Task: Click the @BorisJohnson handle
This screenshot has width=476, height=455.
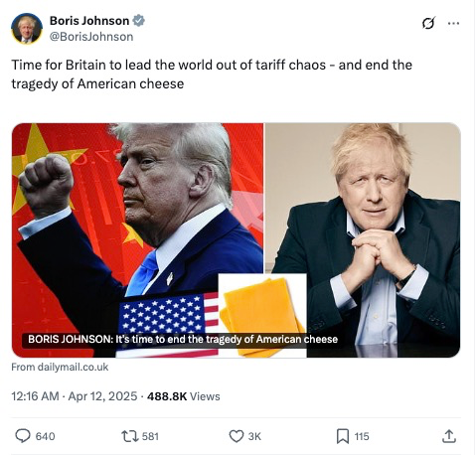Action: coord(91,37)
